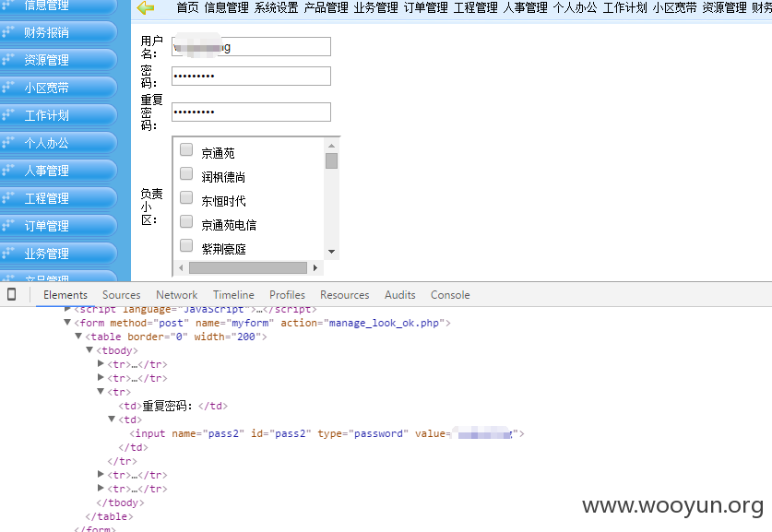Open 人事管理 in the top menu
The image size is (772, 532).
(526, 8)
